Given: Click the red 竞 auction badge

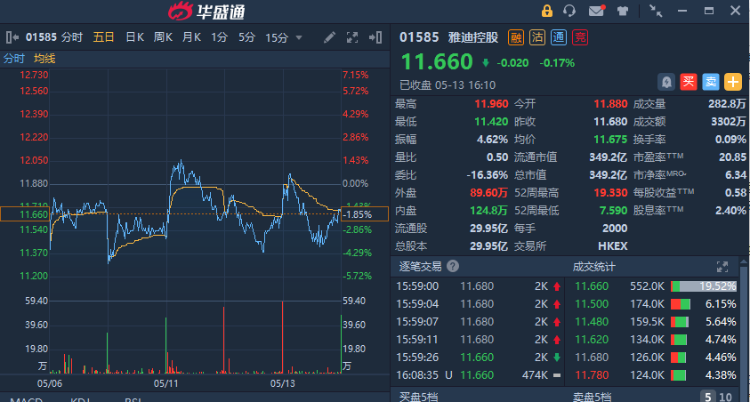Looking at the screenshot, I should pos(580,37).
